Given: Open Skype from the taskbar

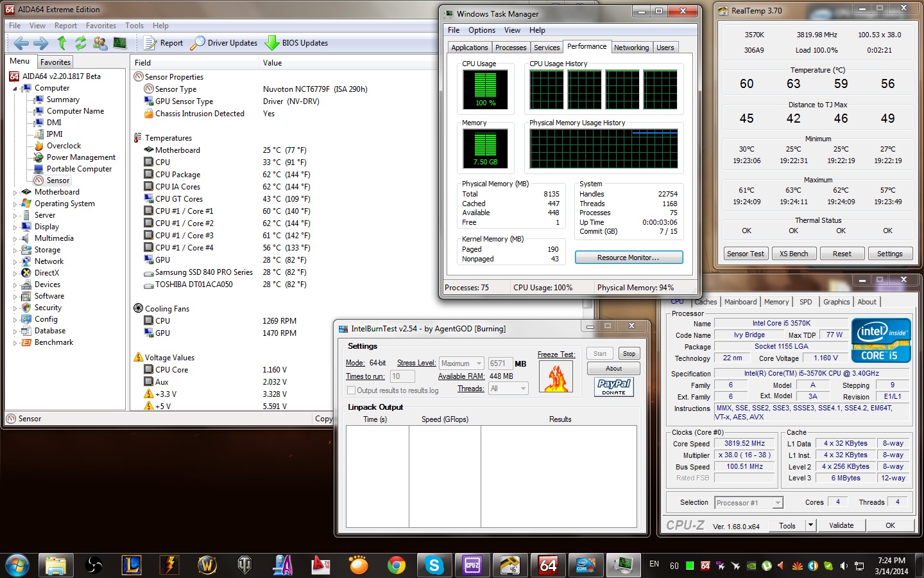Looking at the screenshot, I should coord(434,565).
